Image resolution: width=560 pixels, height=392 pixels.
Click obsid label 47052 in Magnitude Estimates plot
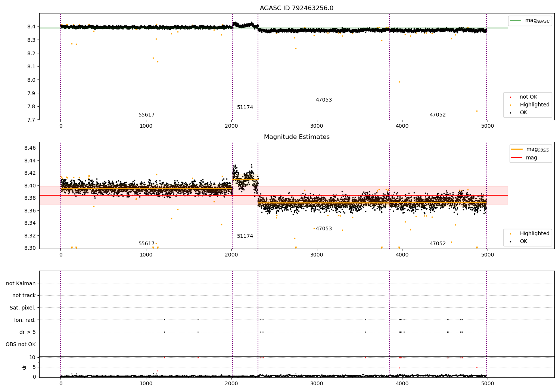[438, 244]
